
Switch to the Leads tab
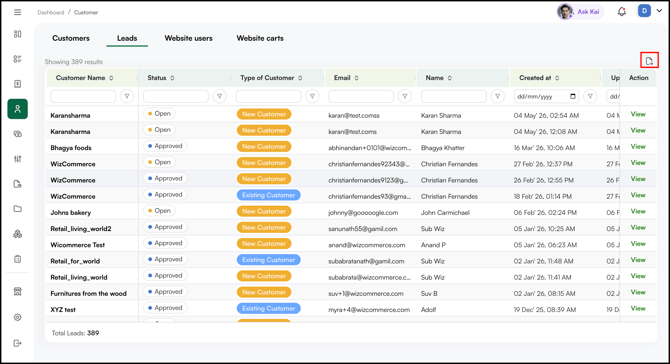click(127, 38)
